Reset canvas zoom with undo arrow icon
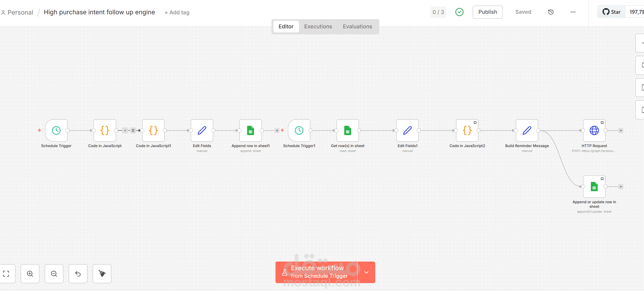The width and height of the screenshot is (644, 295). [x=78, y=274]
